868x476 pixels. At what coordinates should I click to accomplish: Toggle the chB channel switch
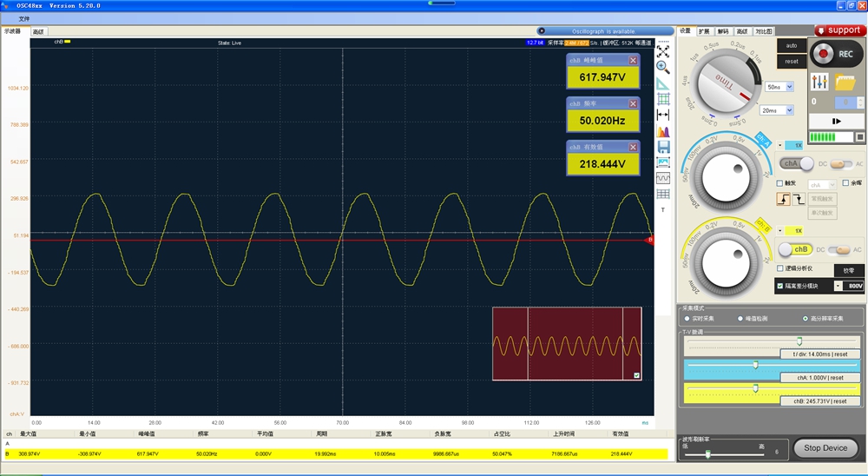pyautogui.click(x=795, y=249)
